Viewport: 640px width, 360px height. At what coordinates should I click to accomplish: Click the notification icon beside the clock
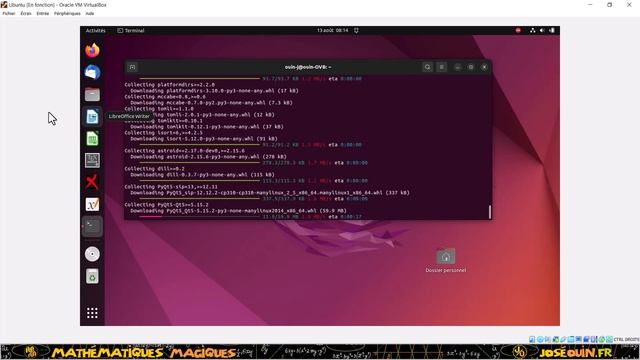(356, 30)
